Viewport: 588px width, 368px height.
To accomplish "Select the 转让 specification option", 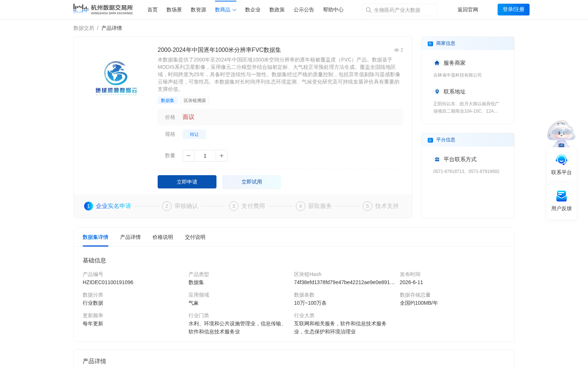I will (x=194, y=134).
